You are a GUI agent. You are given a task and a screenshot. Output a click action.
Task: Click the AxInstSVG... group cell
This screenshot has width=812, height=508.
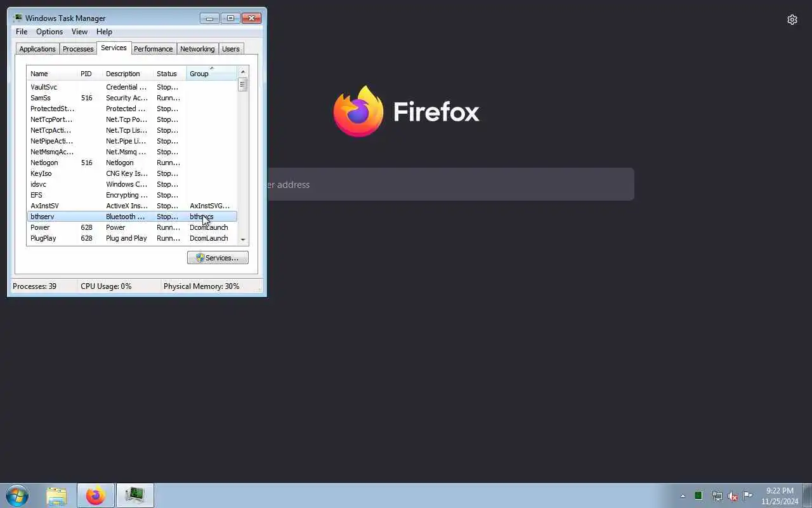pyautogui.click(x=209, y=206)
